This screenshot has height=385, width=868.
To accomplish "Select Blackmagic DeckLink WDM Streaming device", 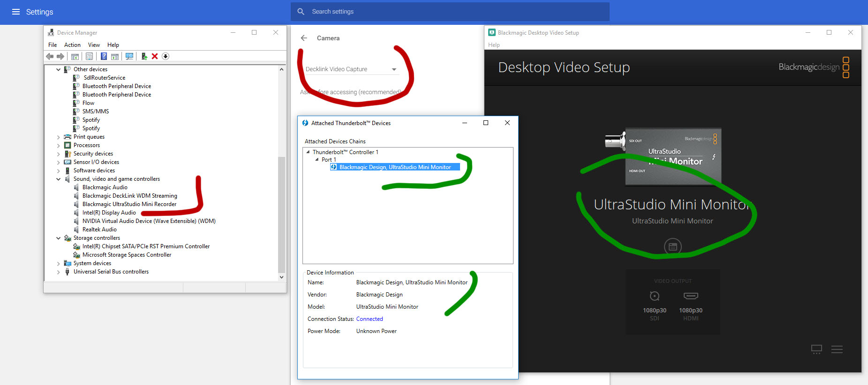I will point(129,196).
